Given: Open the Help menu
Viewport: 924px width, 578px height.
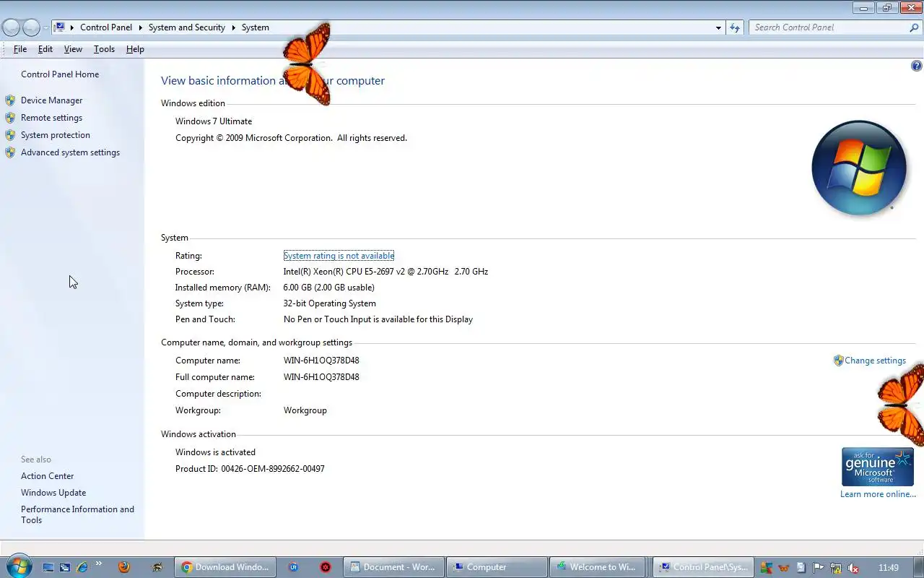Looking at the screenshot, I should [135, 49].
